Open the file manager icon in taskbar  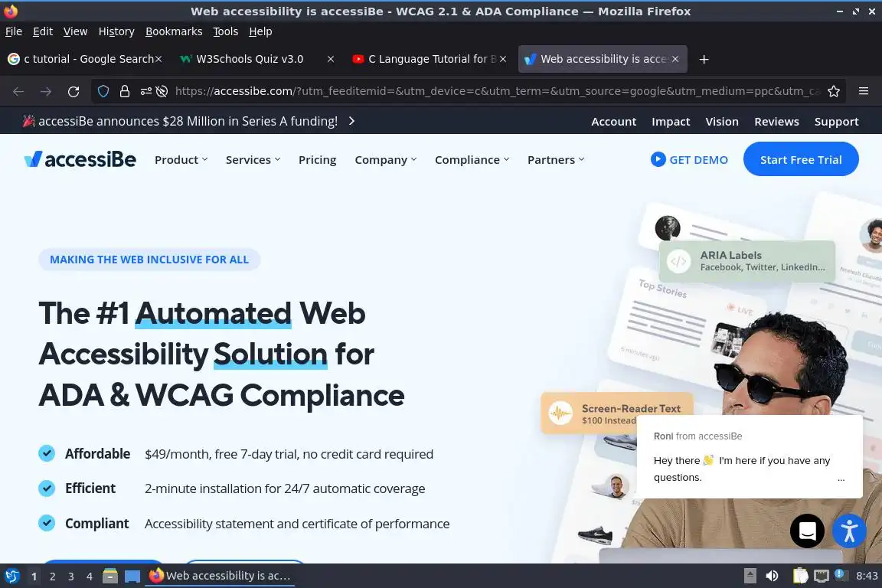pos(110,576)
